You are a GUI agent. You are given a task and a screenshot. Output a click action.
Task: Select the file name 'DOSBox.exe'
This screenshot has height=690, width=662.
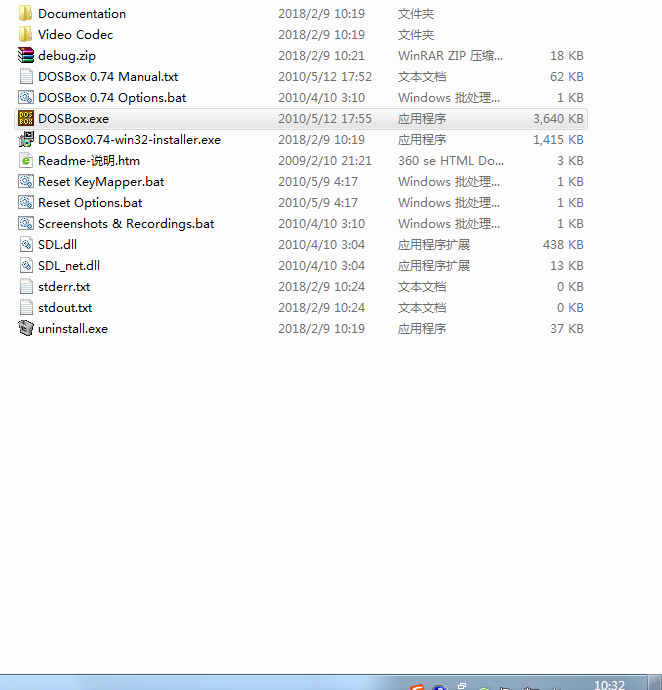[x=74, y=119]
